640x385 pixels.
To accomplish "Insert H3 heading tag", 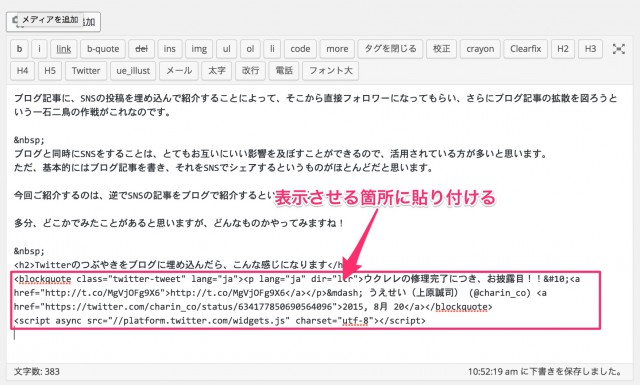I will pyautogui.click(x=590, y=49).
